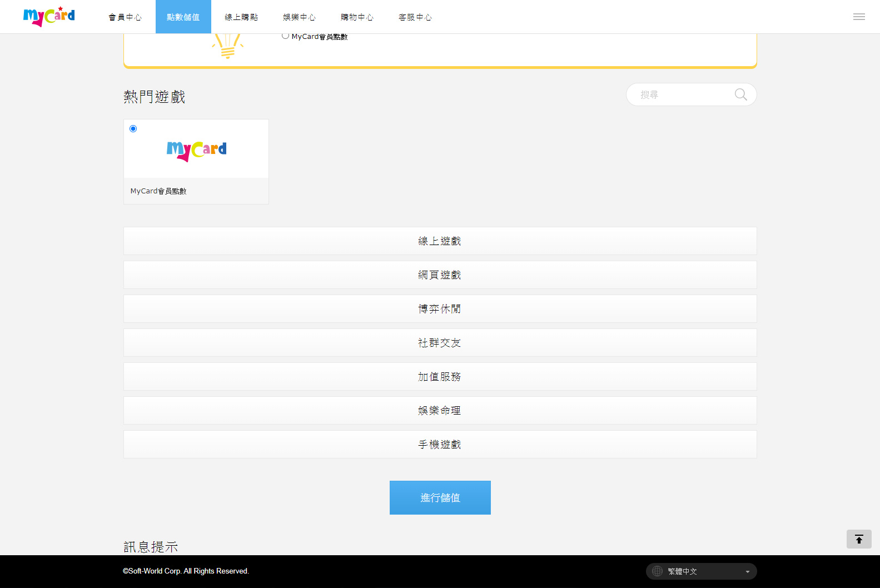Viewport: 880px width, 588px height.
Task: Open the 點數儲值 tab
Action: coord(183,17)
